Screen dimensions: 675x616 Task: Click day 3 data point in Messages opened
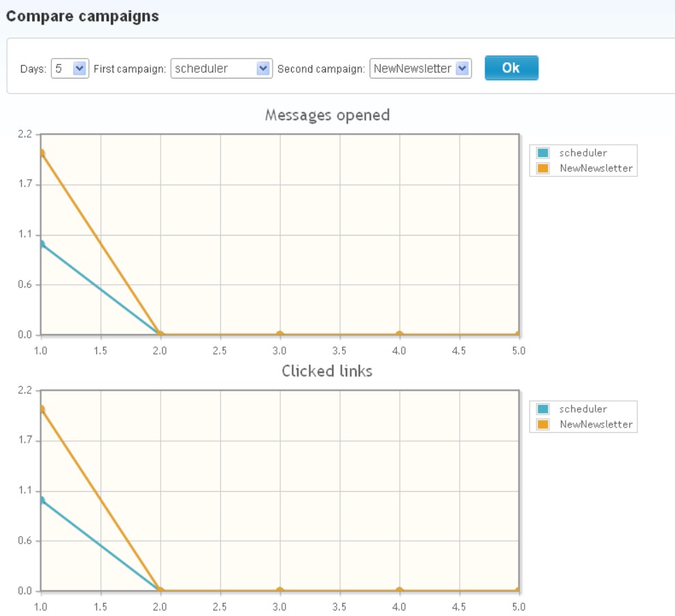pyautogui.click(x=279, y=335)
